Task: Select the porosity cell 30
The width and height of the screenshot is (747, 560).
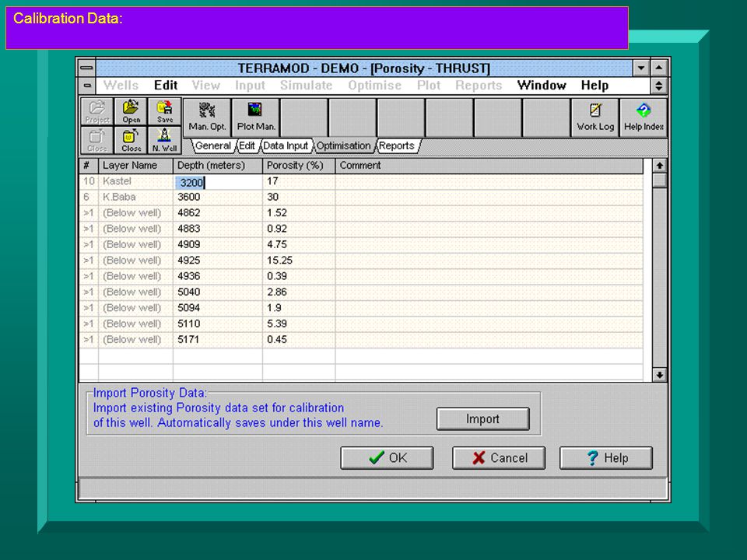Action: click(x=299, y=197)
